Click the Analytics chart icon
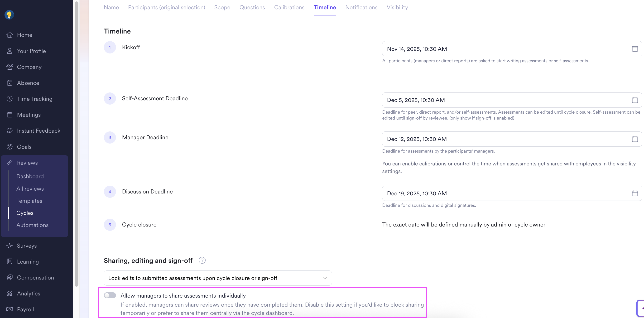The image size is (644, 318). click(10, 294)
